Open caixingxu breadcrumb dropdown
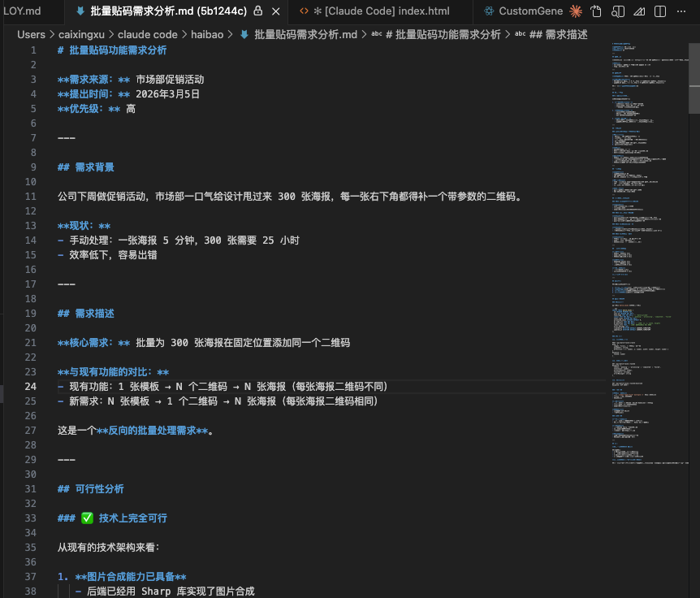 pyautogui.click(x=81, y=34)
